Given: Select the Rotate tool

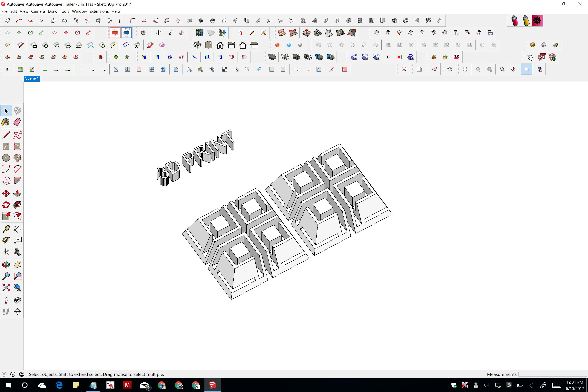Looking at the screenshot, I should click(x=6, y=205).
